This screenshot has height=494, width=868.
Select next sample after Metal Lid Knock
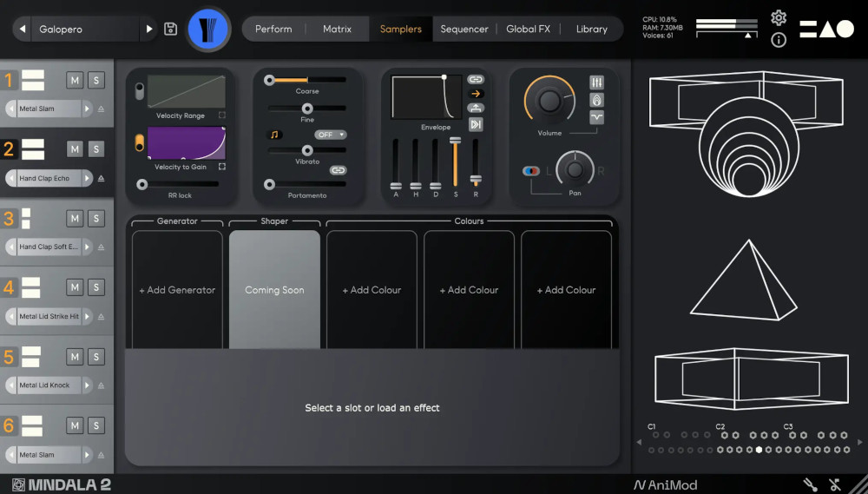coord(87,385)
